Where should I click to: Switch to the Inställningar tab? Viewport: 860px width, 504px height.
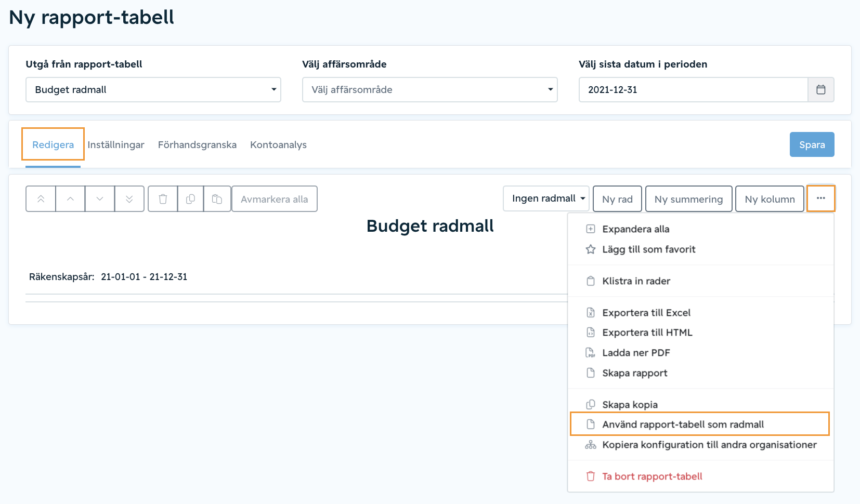[116, 144]
